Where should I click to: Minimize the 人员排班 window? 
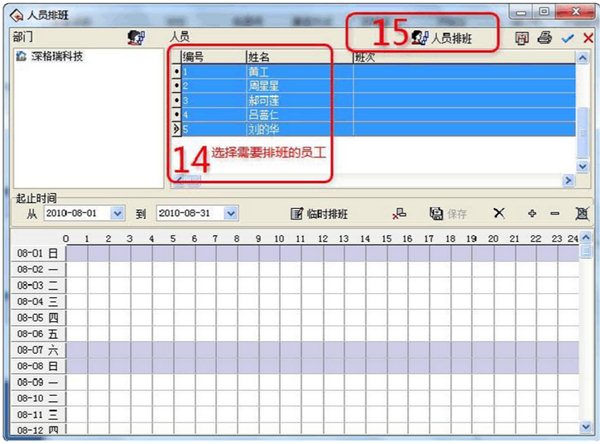(521, 13)
